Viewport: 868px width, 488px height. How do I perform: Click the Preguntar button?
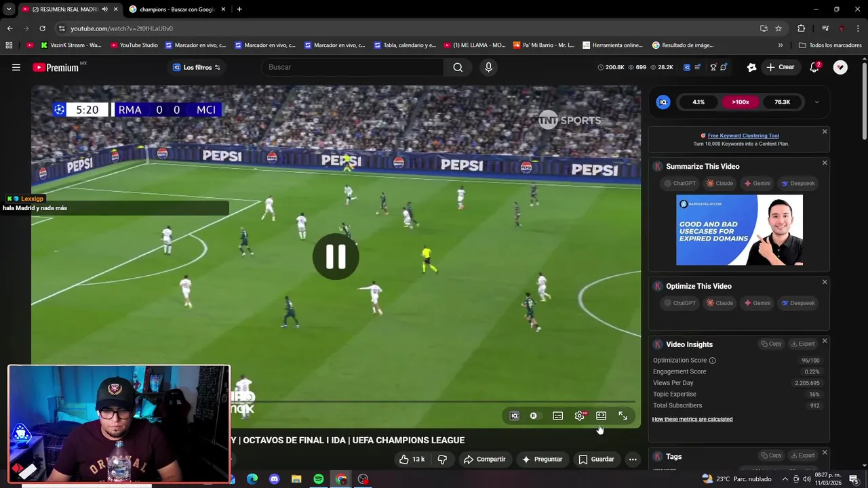tap(542, 459)
